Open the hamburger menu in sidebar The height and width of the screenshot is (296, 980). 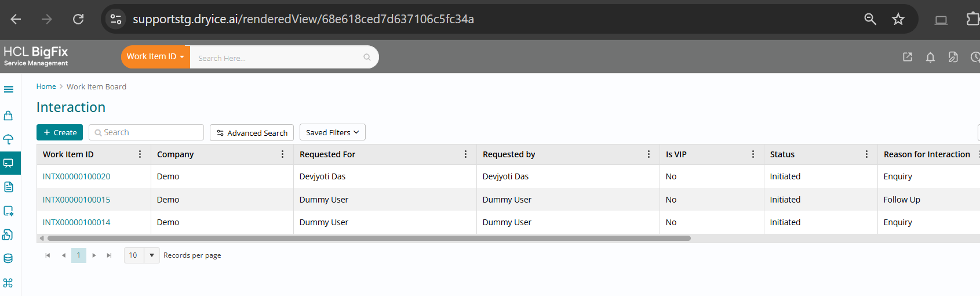pos(9,89)
